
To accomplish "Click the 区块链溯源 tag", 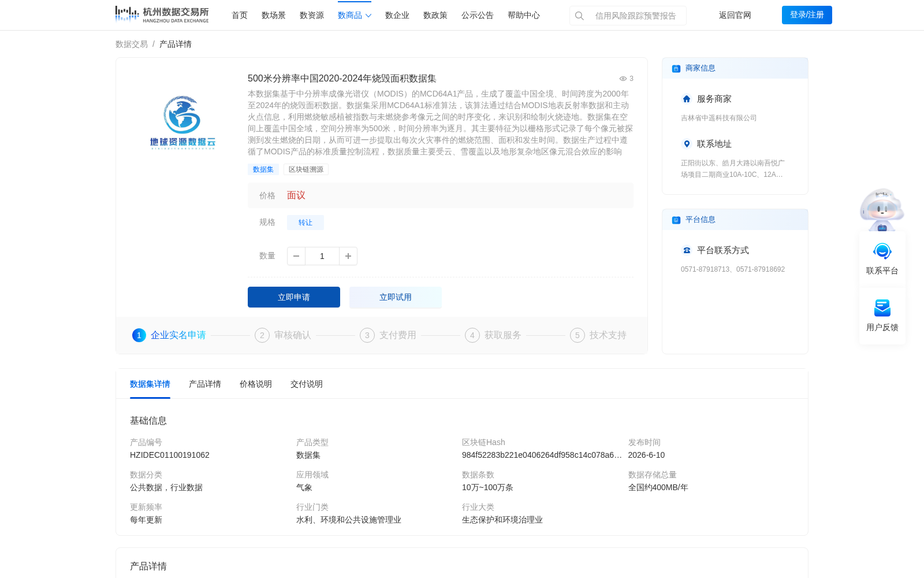I will (x=306, y=169).
